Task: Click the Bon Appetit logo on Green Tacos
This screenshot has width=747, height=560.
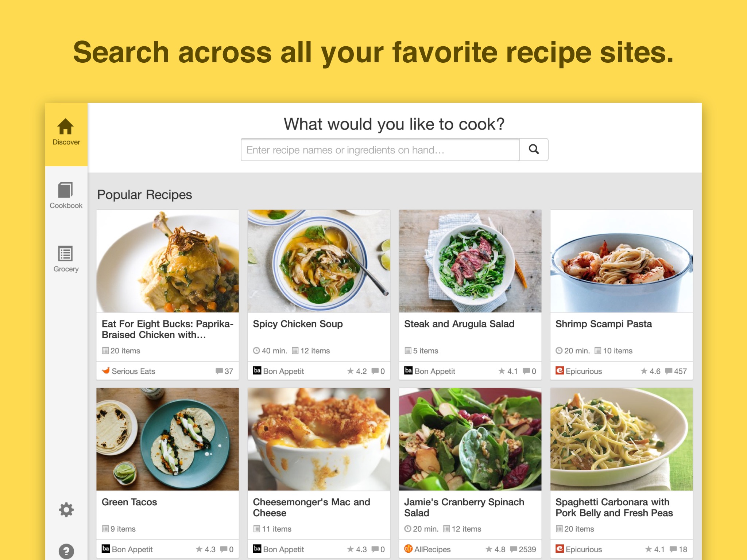Action: click(106, 549)
